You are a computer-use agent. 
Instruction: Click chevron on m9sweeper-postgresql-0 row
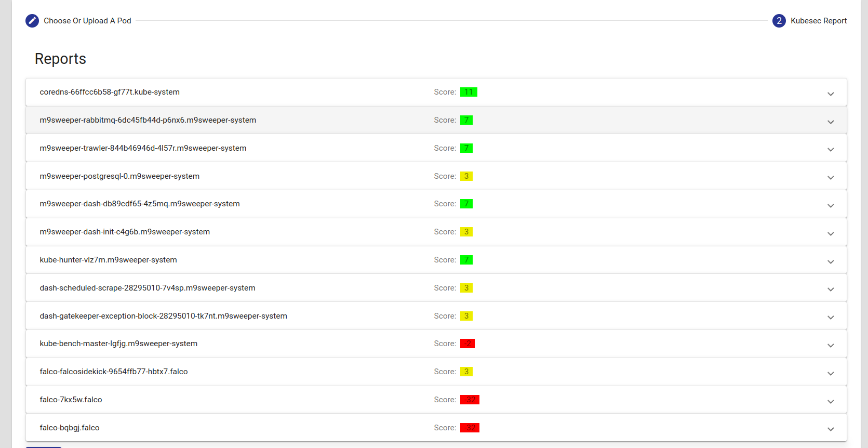(x=830, y=177)
